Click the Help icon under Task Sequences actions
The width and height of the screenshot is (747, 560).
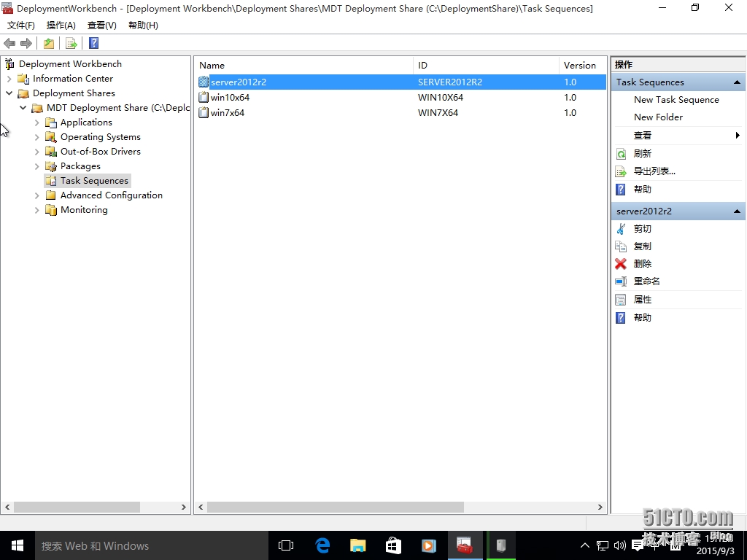(x=621, y=190)
